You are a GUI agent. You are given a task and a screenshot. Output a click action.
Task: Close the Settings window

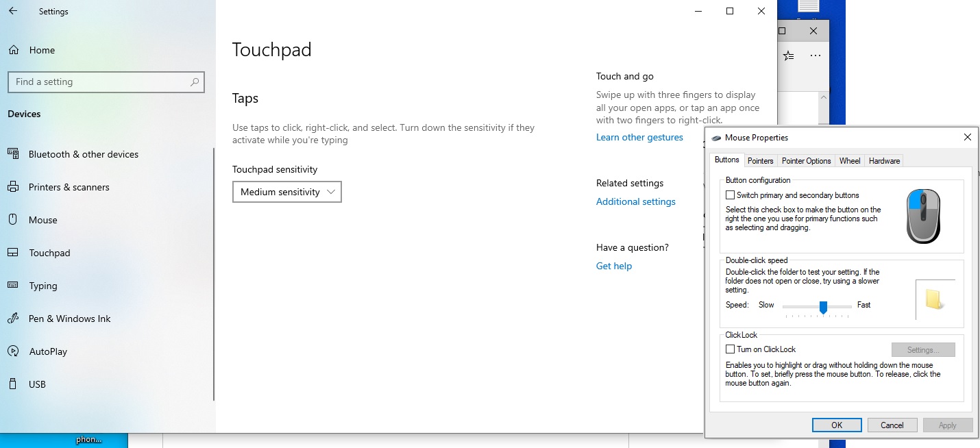pos(761,11)
